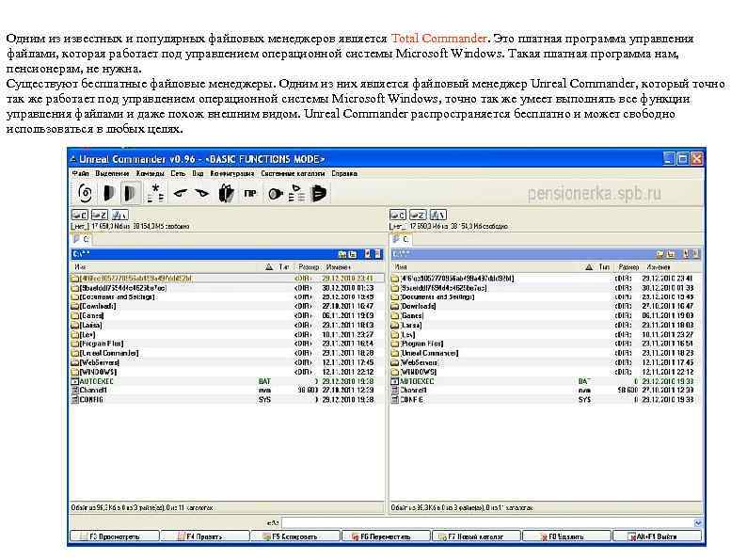
Task: Select [Downloads] folder in right panel
Action: (546, 307)
